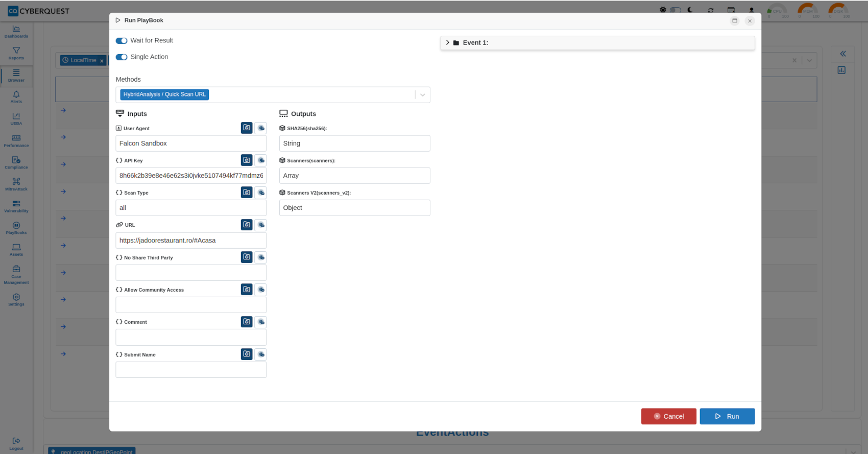Edit the URL input field
868x454 pixels.
click(x=191, y=241)
